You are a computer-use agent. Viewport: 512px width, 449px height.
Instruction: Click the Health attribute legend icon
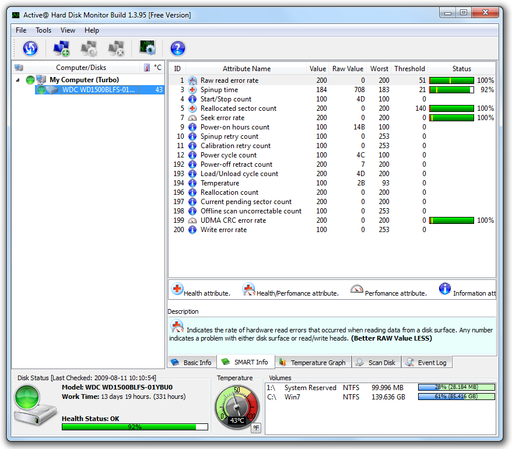click(x=177, y=289)
